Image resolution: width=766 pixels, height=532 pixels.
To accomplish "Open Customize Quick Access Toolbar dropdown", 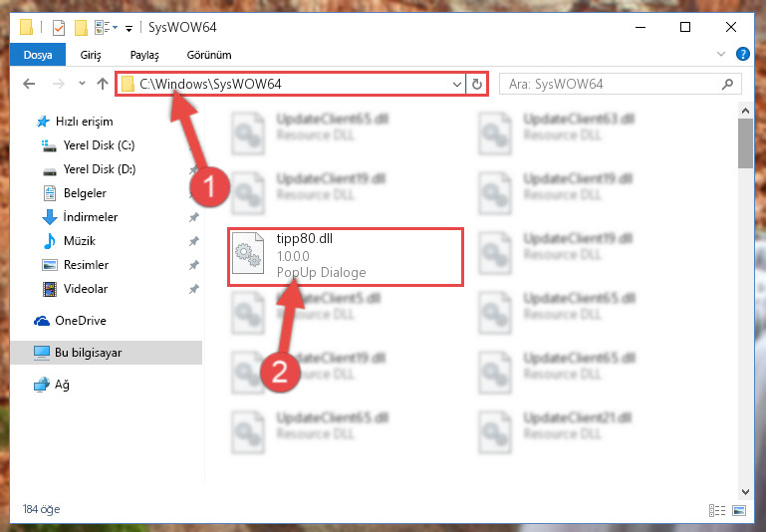I will coord(128,28).
